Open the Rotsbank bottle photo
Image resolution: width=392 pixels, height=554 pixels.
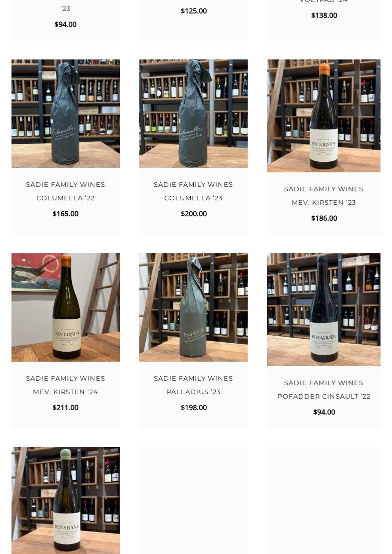65,501
